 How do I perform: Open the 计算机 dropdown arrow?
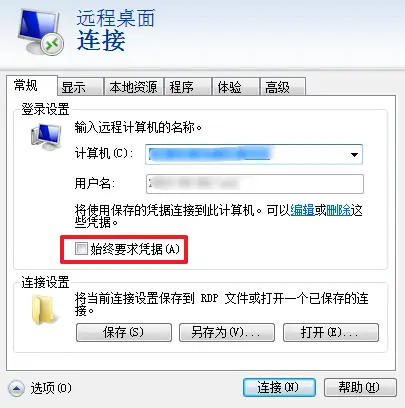pyautogui.click(x=354, y=154)
